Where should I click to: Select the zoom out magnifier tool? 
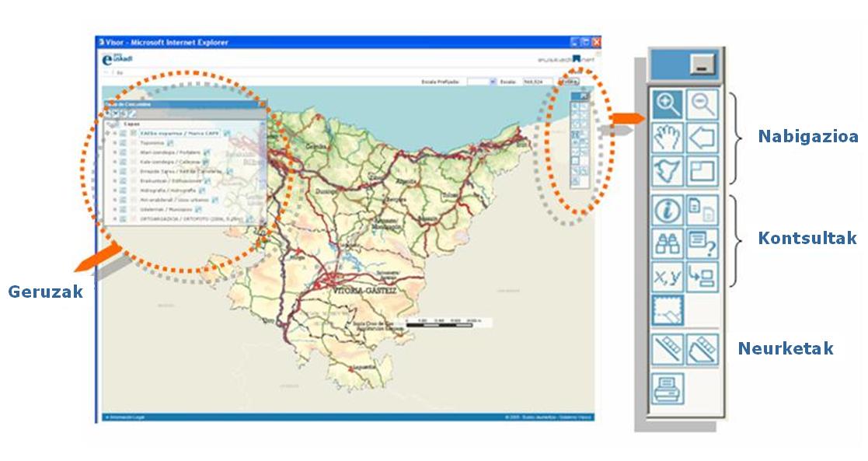click(x=702, y=103)
